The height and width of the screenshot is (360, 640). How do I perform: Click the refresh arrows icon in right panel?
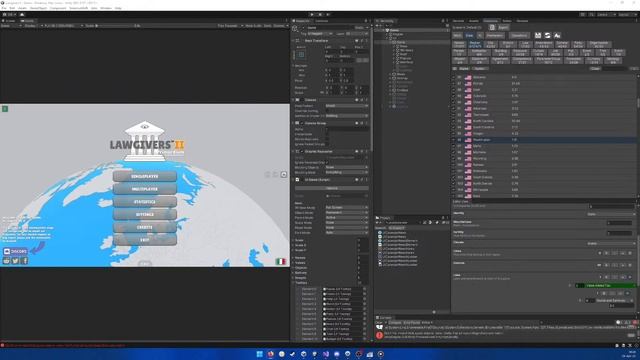point(547,36)
